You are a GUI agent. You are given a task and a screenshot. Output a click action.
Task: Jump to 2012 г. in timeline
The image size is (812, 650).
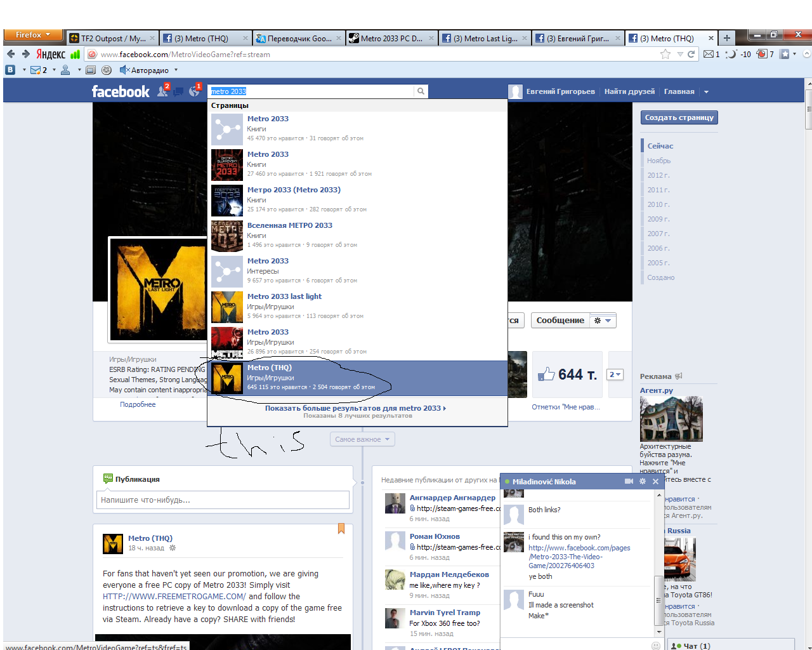[658, 175]
